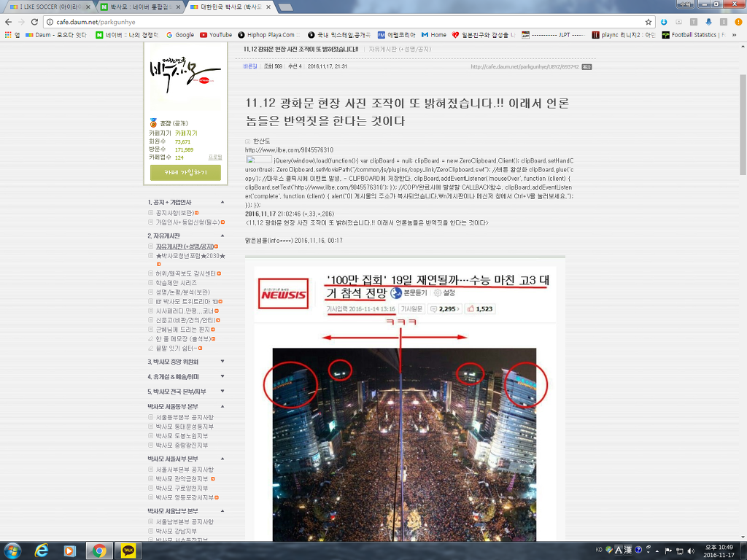
Task: Click the orange alert extension icon
Action: 738,22
